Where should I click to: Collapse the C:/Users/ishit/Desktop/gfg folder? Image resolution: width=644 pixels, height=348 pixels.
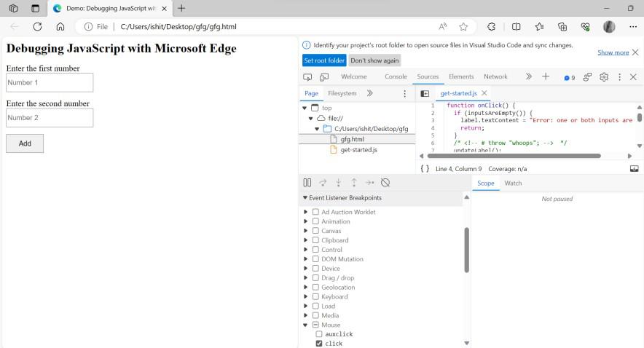click(318, 129)
